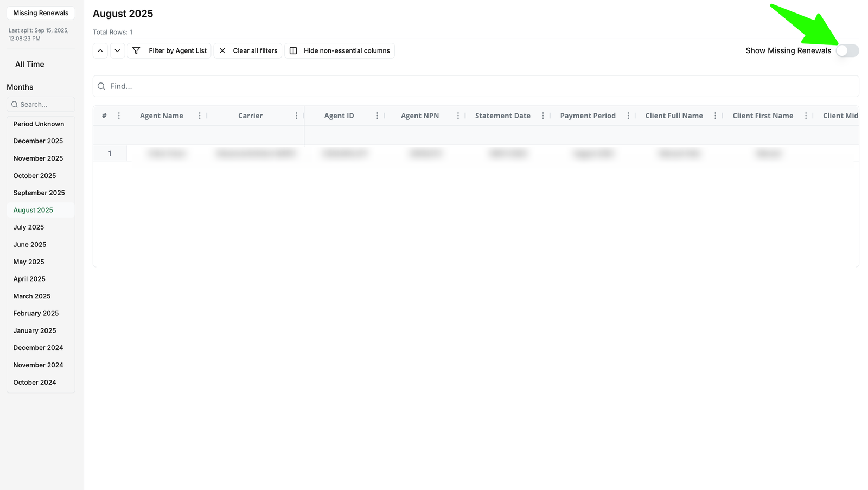
Task: Open the Agent Name column menu
Action: (200, 116)
